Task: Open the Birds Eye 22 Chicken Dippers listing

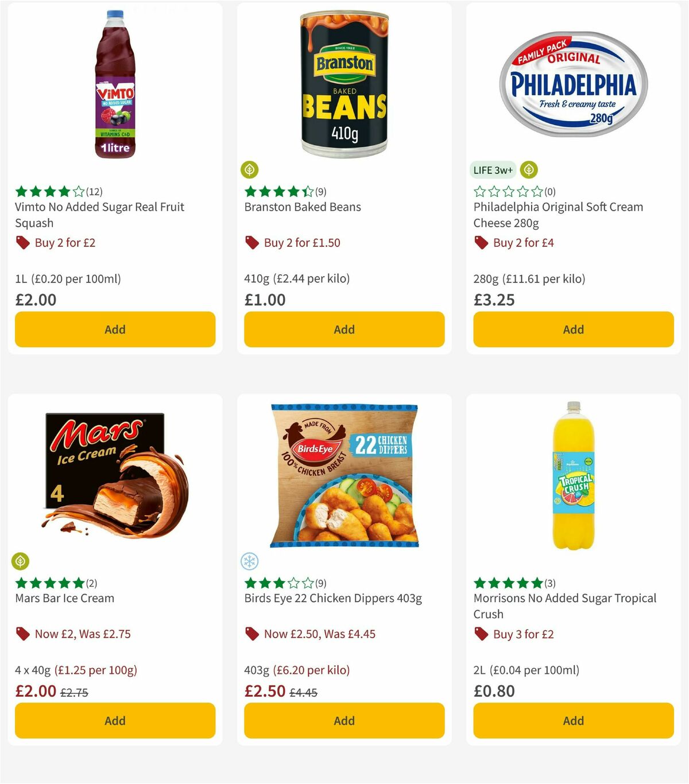Action: [331, 598]
